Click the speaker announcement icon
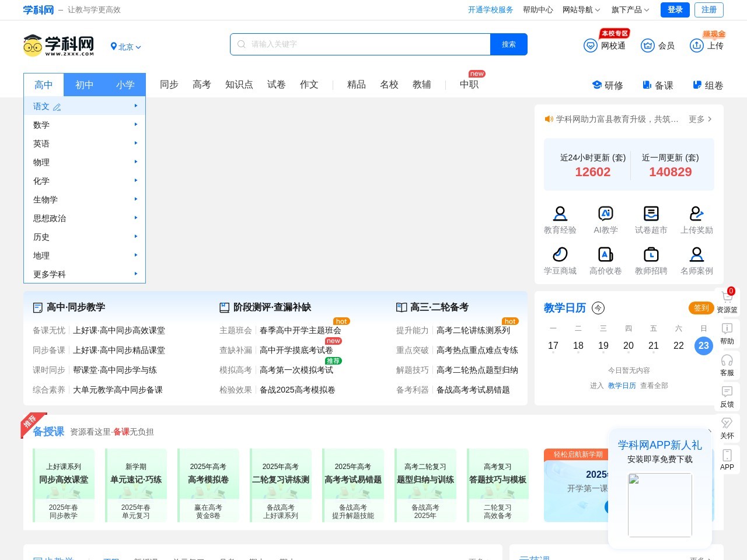Viewport: 747px width, 560px height. [x=549, y=119]
